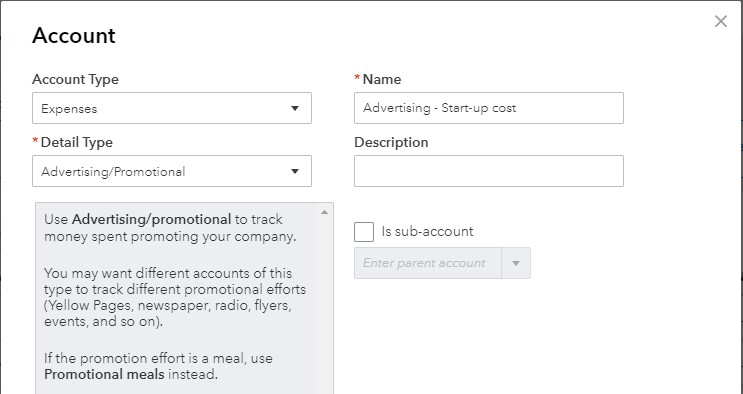
Task: Click the Account dialog heading
Action: click(x=74, y=36)
